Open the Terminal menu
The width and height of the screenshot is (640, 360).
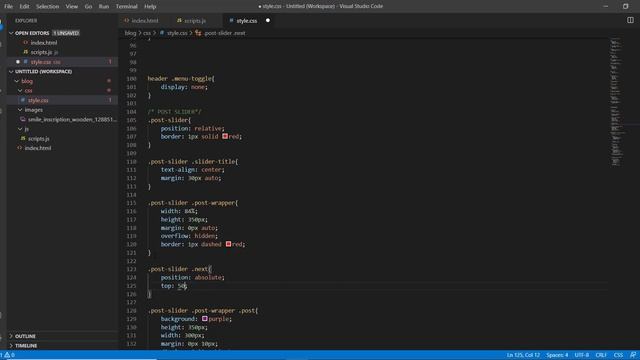(x=127, y=7)
